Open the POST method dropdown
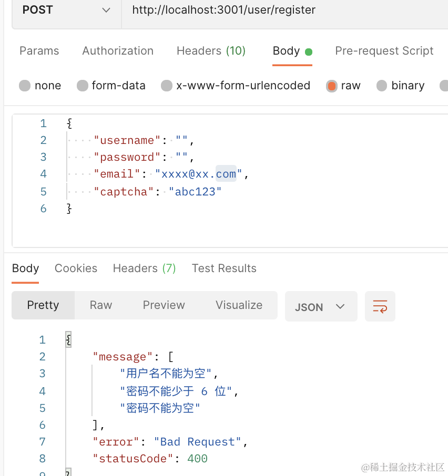 point(66,10)
